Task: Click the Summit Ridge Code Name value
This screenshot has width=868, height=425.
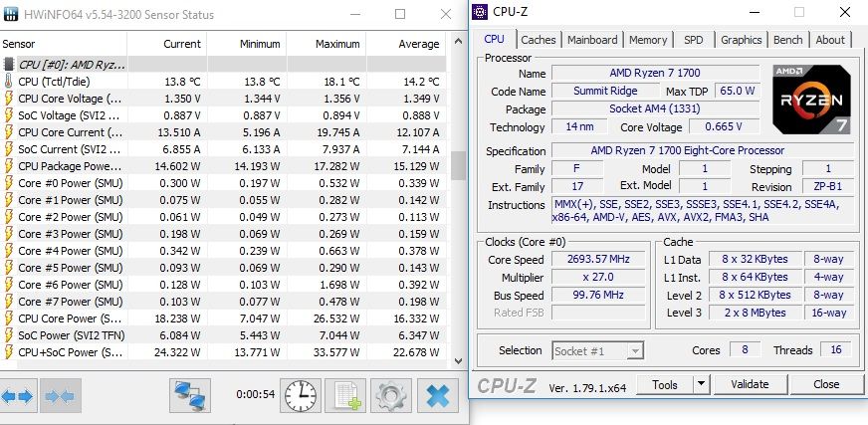Action: [605, 91]
